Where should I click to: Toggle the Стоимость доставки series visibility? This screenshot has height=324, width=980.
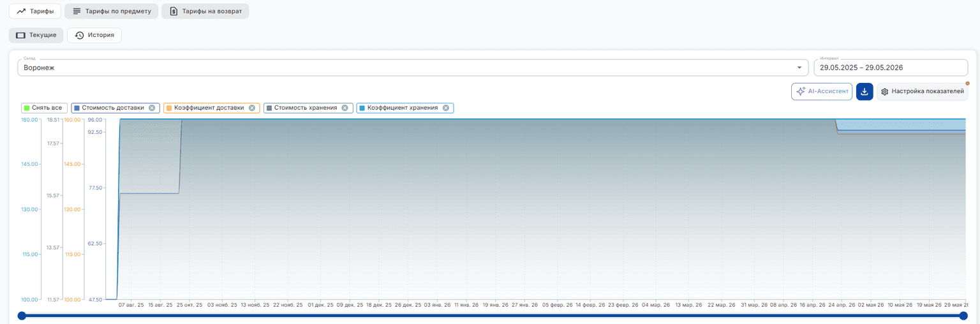pyautogui.click(x=112, y=108)
